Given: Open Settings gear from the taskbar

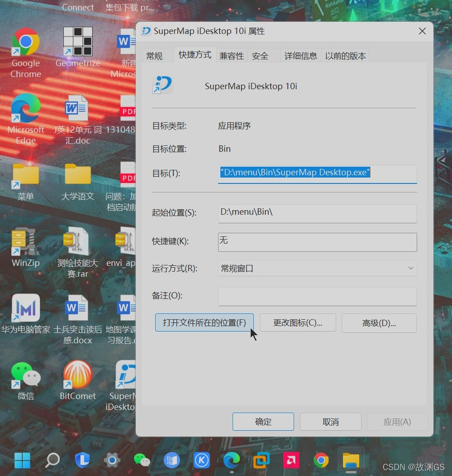Looking at the screenshot, I should pyautogui.click(x=112, y=461).
